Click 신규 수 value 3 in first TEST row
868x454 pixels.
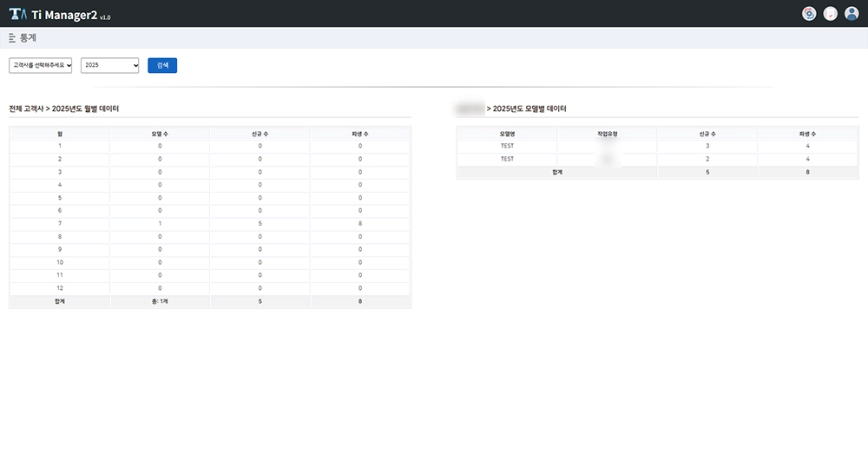[707, 146]
